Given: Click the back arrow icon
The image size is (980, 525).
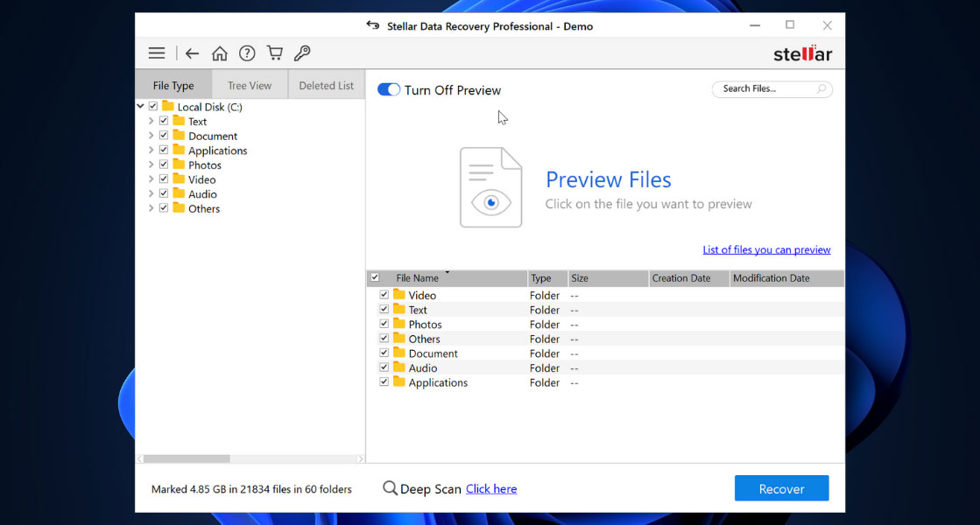Looking at the screenshot, I should pyautogui.click(x=192, y=52).
